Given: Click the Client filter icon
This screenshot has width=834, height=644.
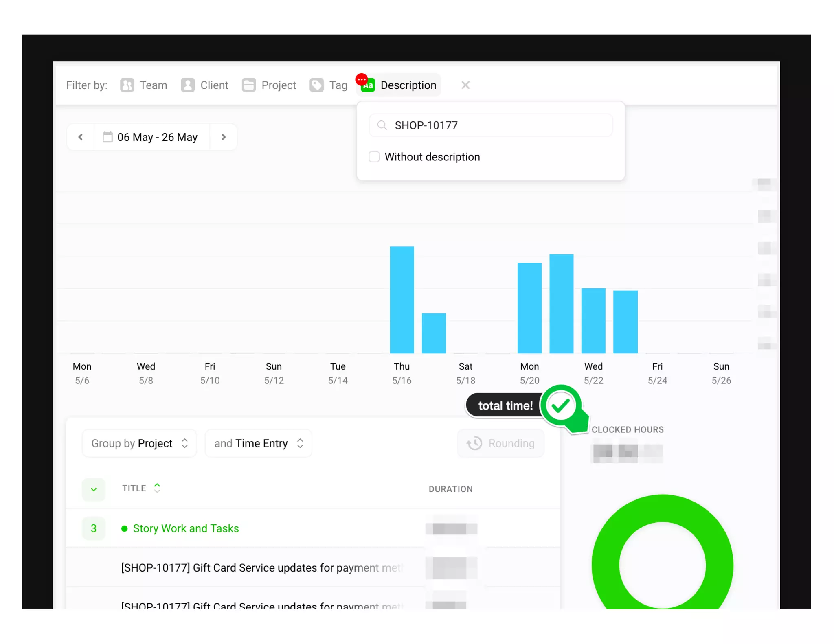Looking at the screenshot, I should tap(187, 85).
